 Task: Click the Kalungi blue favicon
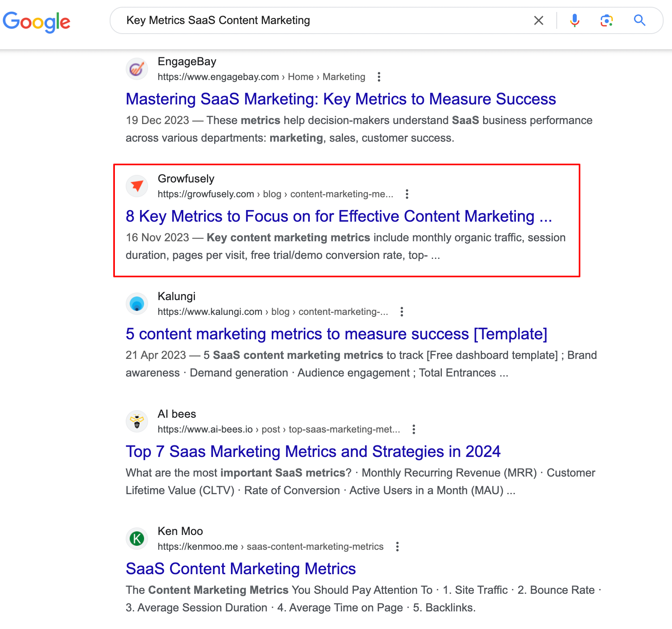pos(137,304)
